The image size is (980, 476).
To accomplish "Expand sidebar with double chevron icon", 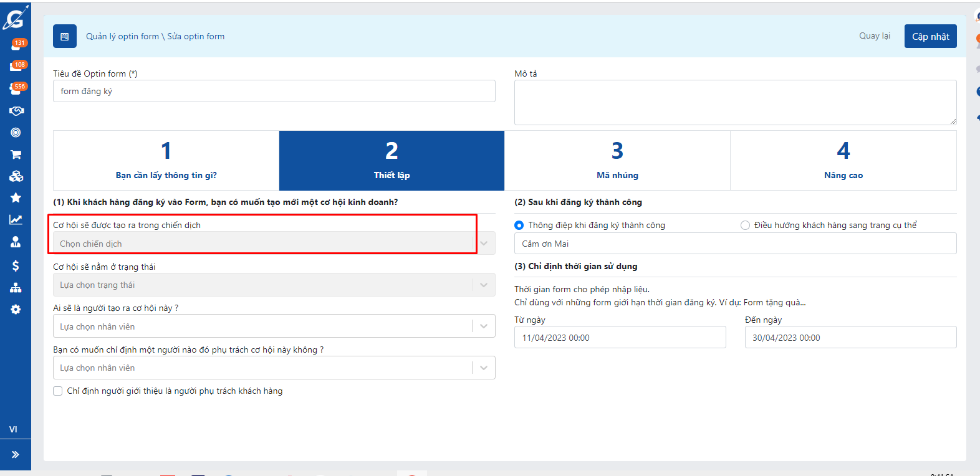I will [x=16, y=455].
